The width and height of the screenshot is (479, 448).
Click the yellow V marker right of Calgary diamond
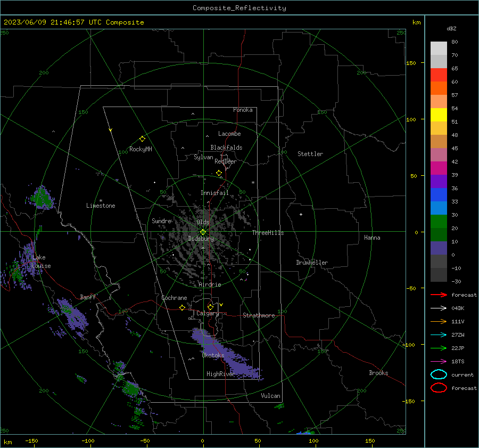pyautogui.click(x=221, y=305)
